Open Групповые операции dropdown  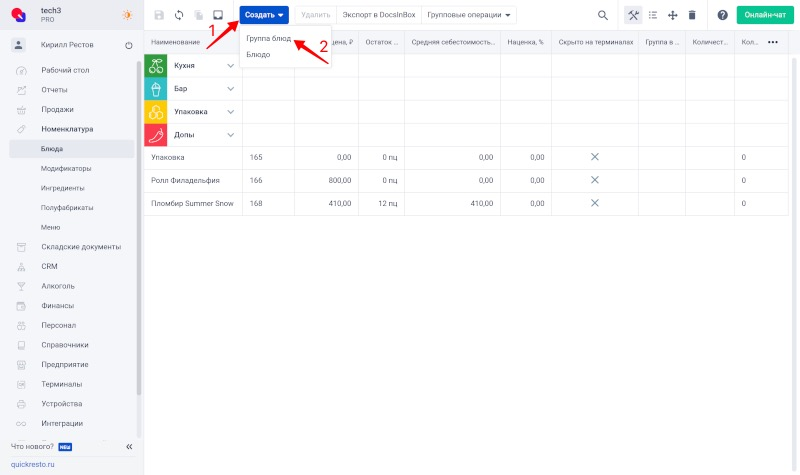click(469, 15)
